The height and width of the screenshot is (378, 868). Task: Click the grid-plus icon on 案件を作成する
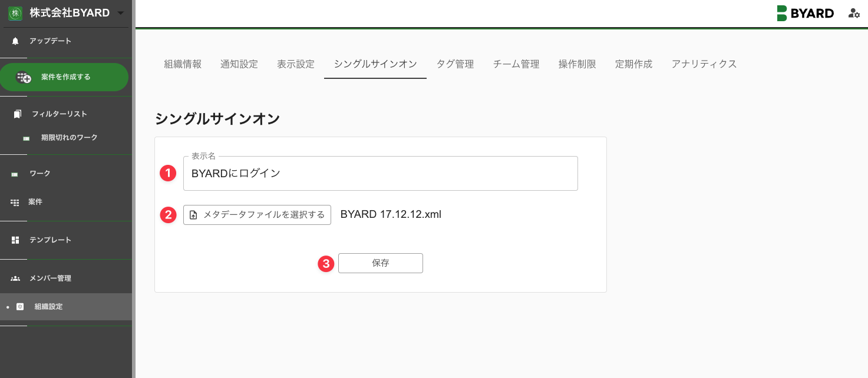click(24, 77)
